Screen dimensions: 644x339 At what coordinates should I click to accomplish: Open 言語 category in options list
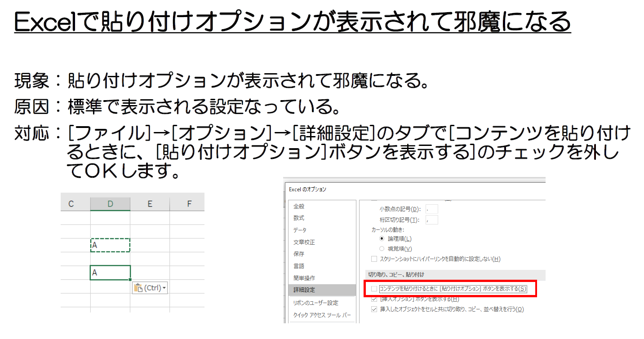pyautogui.click(x=322, y=266)
